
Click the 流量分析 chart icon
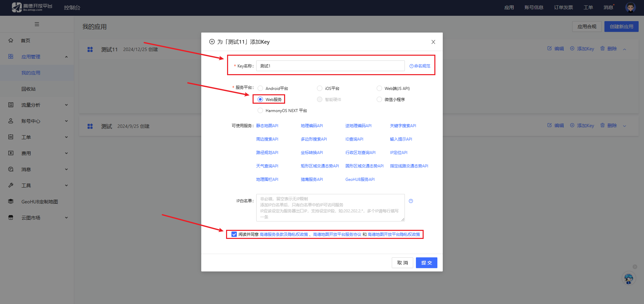[11, 105]
